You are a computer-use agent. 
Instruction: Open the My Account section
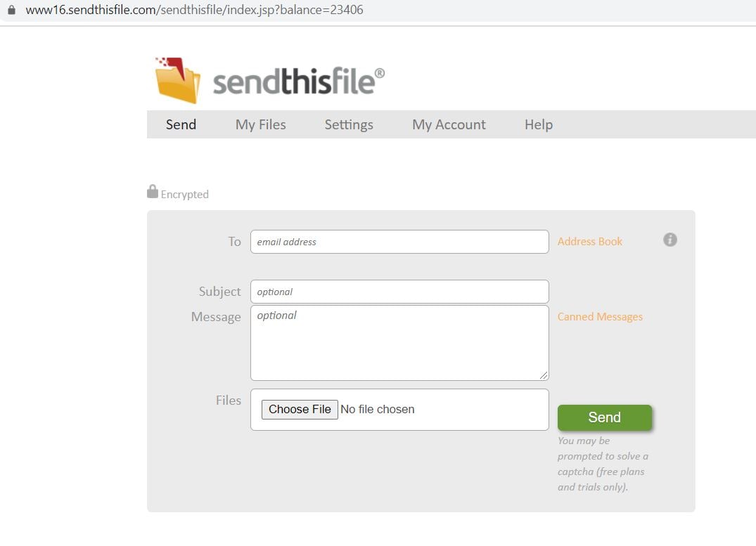[x=449, y=124]
